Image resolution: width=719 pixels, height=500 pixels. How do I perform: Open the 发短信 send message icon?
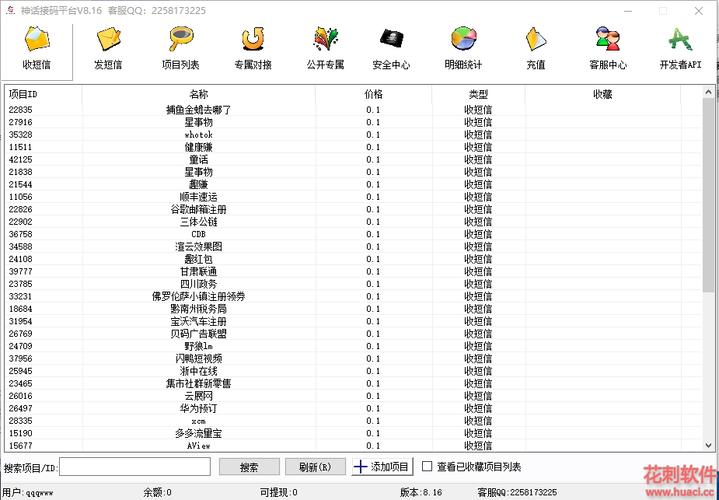pyautogui.click(x=109, y=39)
